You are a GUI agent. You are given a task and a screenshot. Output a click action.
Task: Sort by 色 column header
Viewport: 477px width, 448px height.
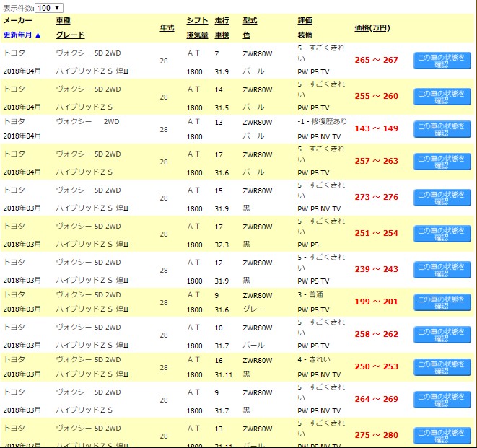(246, 35)
